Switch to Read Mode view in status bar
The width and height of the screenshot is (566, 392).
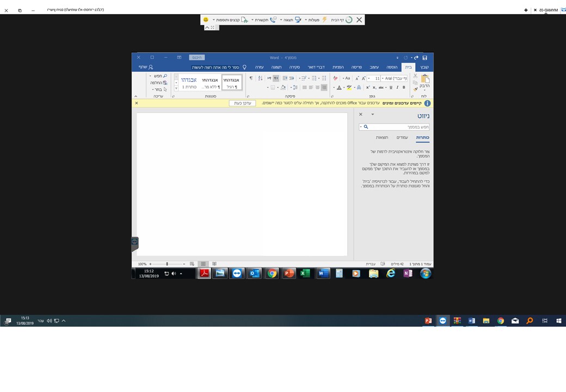[214, 264]
